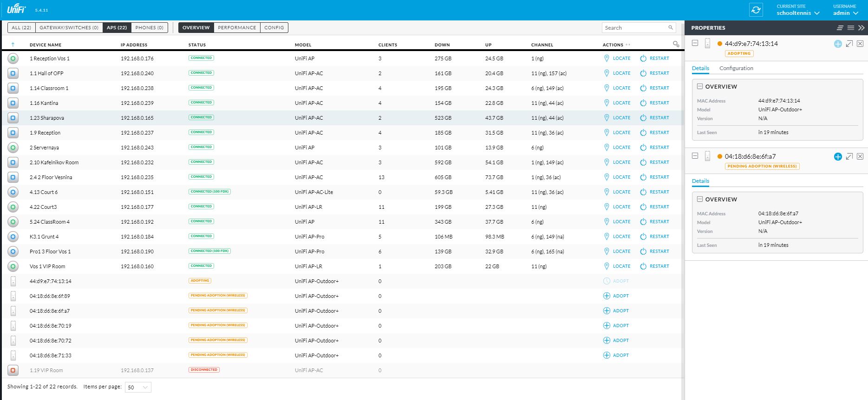Restart the 2.4 2 Floor Vesnina AP

(654, 177)
